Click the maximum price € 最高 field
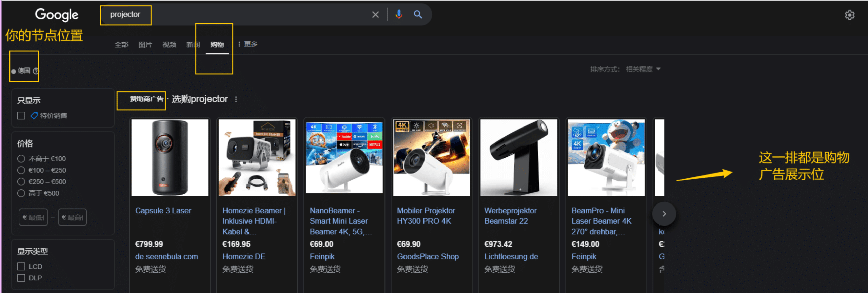The image size is (868, 293). (72, 217)
